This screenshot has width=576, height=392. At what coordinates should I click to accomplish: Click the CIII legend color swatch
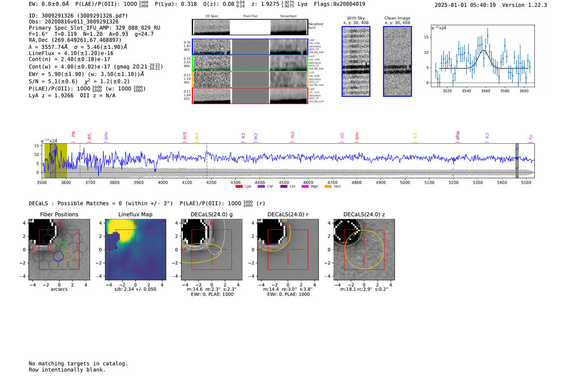[x=284, y=186]
